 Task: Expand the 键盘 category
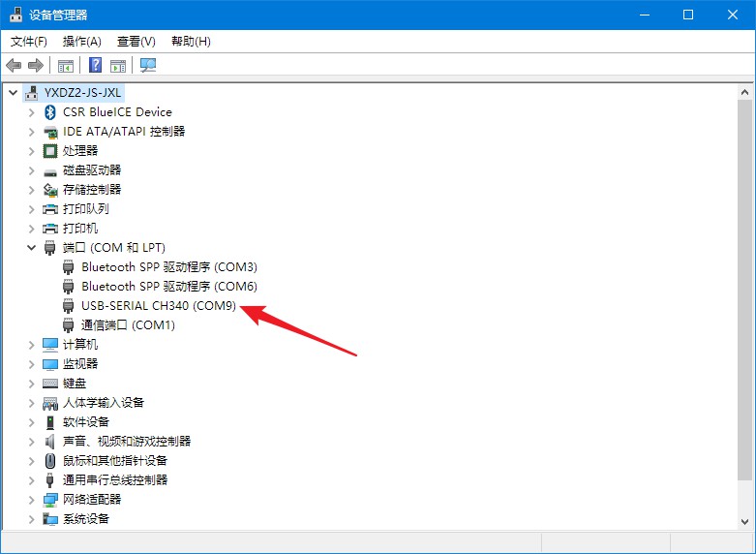32,384
